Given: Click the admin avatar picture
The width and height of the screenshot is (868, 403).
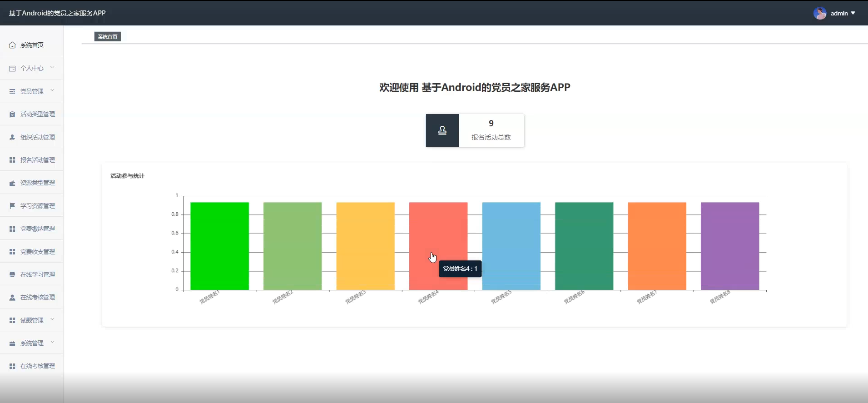Looking at the screenshot, I should pyautogui.click(x=820, y=13).
